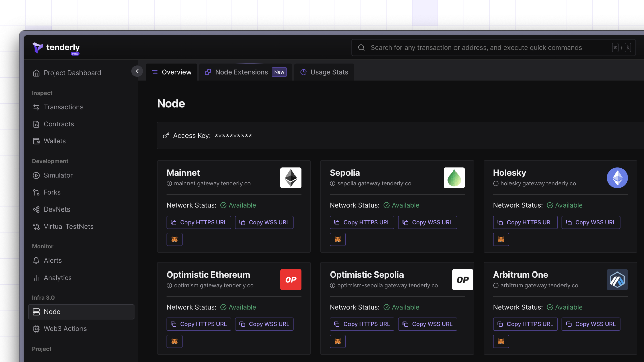Open Project Dashboard
Screen dimensions: 644x362
[72, 73]
